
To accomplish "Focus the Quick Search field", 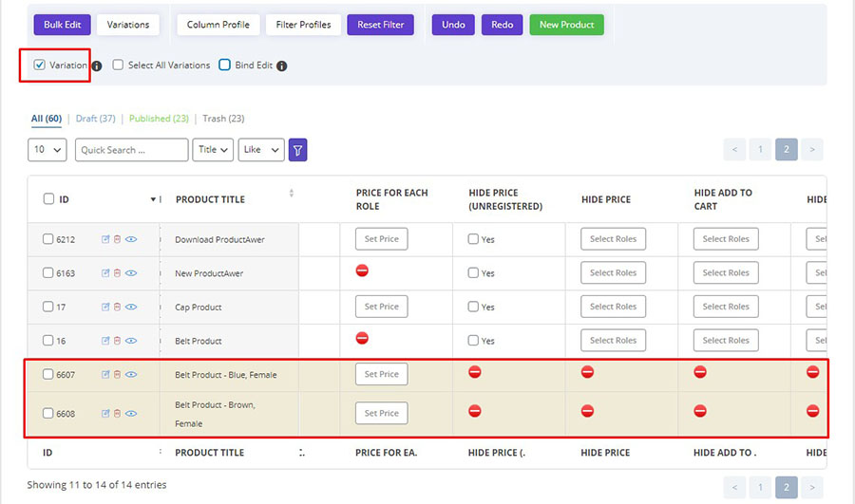I will pos(131,150).
